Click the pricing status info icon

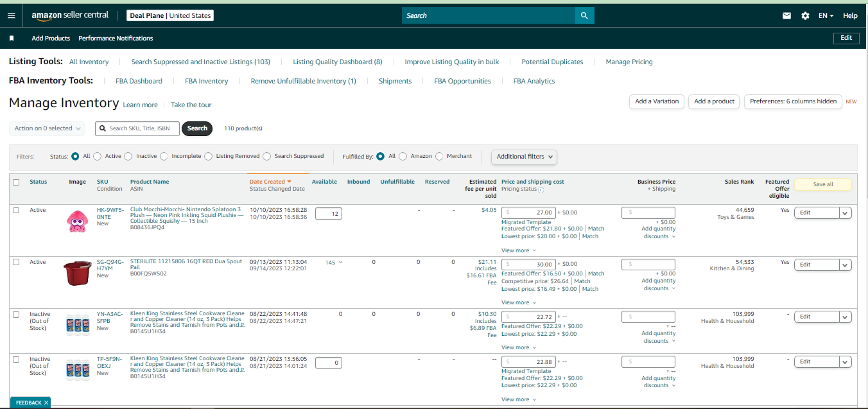pyautogui.click(x=541, y=189)
